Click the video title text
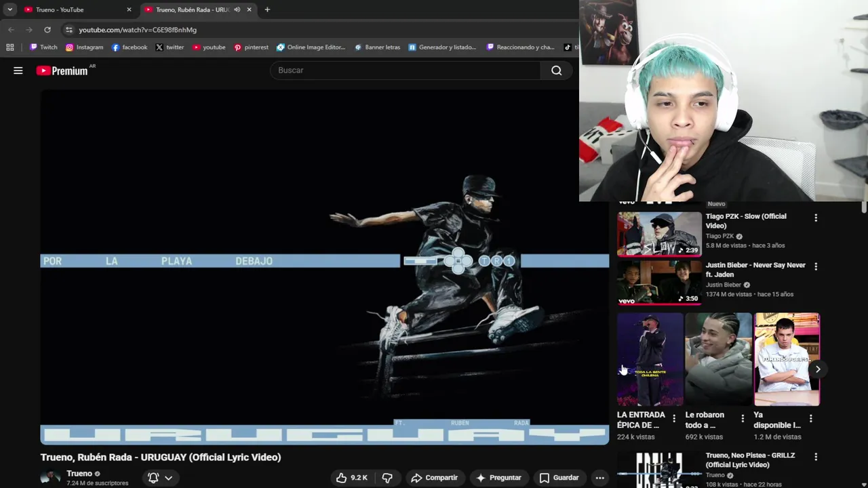The image size is (868, 488). click(x=161, y=457)
